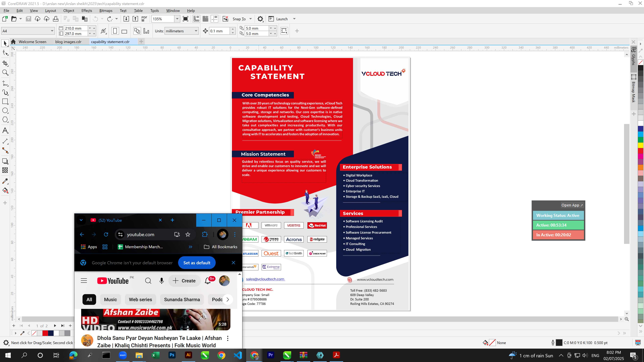This screenshot has width=644, height=362.
Task: Open Photoshop from the taskbar
Action: [172, 355]
